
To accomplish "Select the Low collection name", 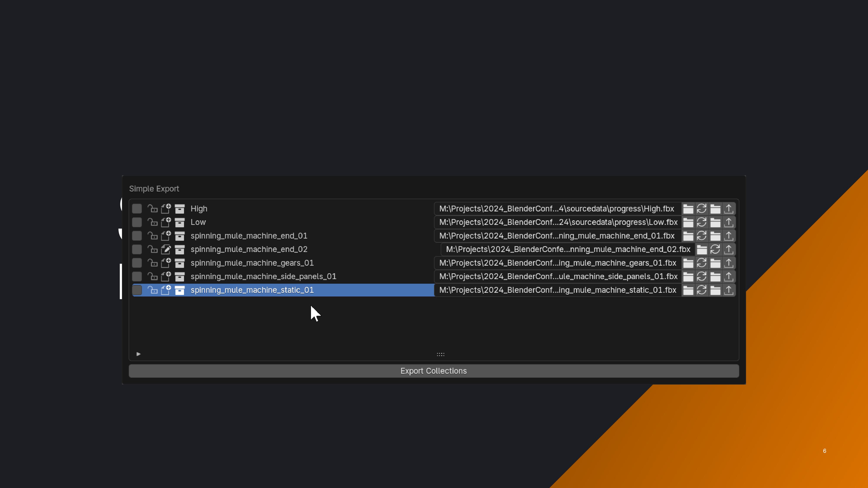I will (198, 222).
